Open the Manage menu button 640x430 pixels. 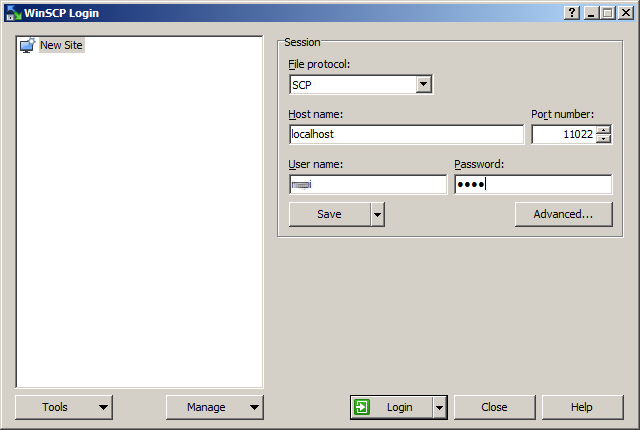click(x=215, y=407)
